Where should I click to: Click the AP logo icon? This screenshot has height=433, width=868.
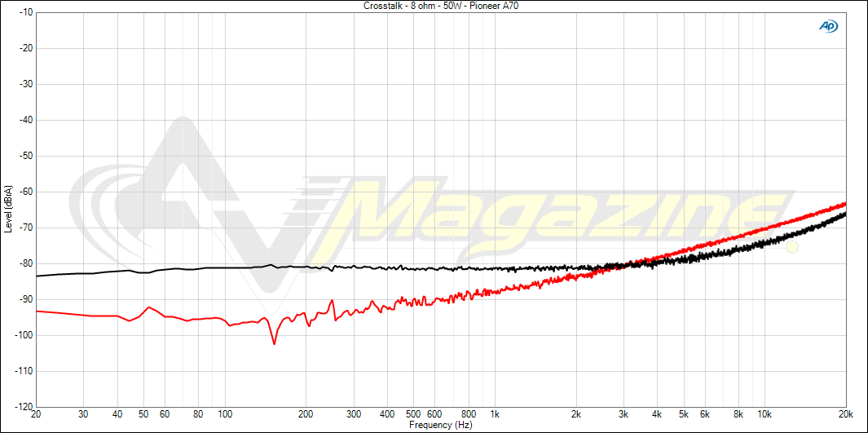tap(829, 26)
